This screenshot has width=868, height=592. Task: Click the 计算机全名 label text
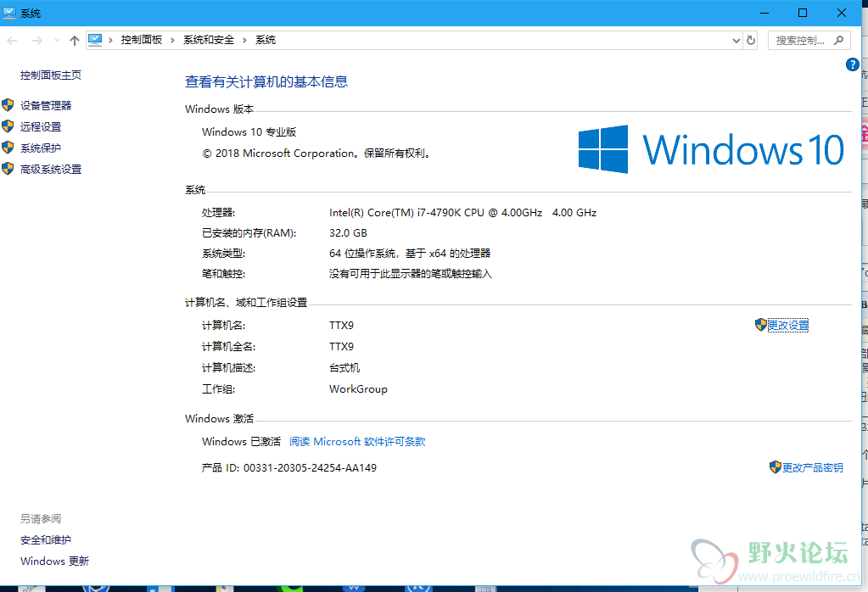228,347
